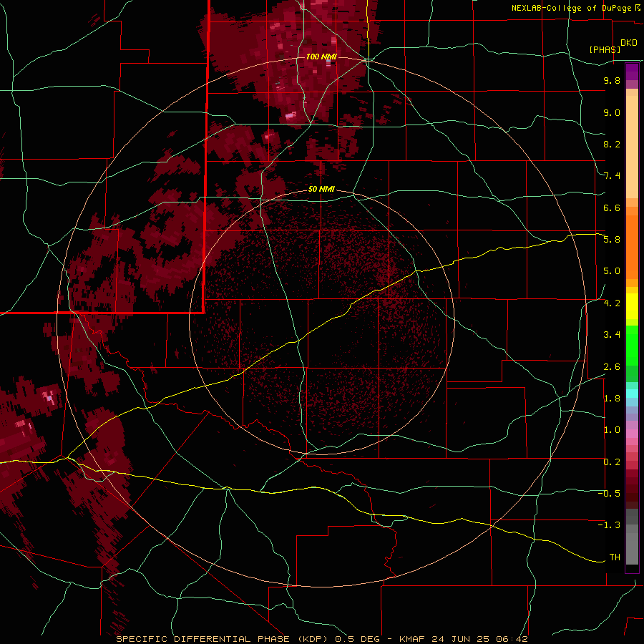This screenshot has width=644, height=644.
Task: Click the 8.2 value on the color scale
Action: pyautogui.click(x=612, y=144)
